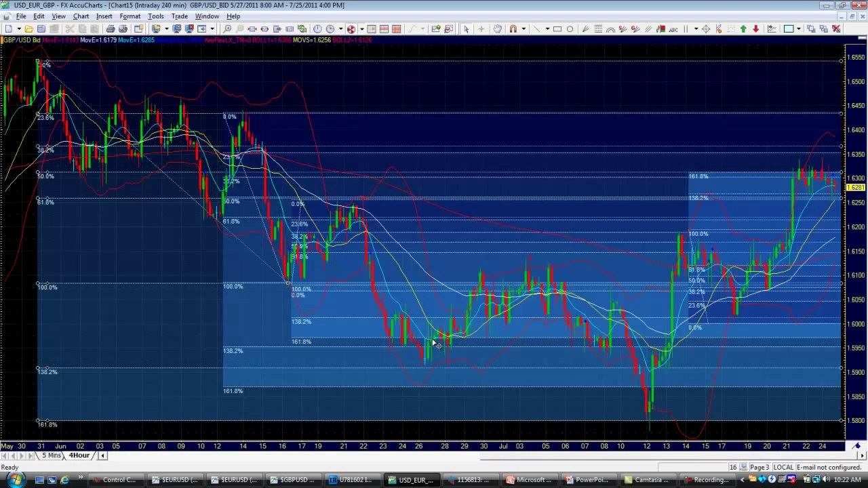Click the Open folder icon
The image size is (868, 488).
pyautogui.click(x=28, y=28)
